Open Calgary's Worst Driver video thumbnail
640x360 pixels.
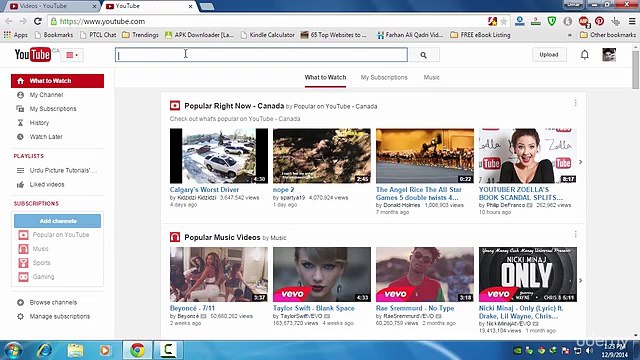point(219,156)
